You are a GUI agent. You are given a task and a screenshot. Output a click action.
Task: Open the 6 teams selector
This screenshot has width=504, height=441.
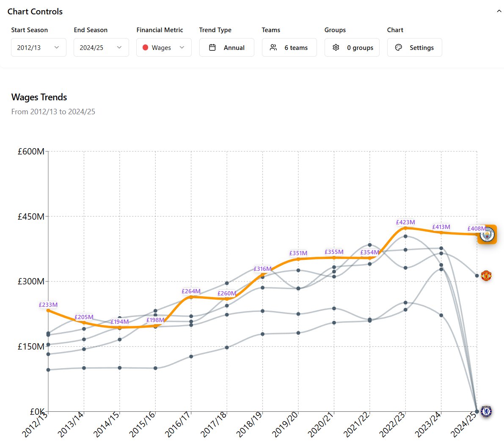coord(289,47)
